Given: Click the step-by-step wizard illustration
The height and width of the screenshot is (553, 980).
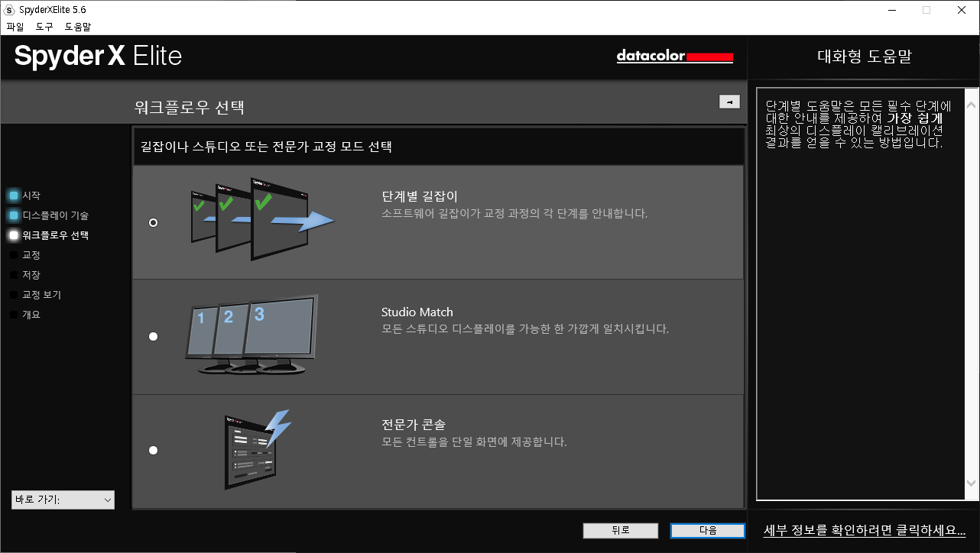Looking at the screenshot, I should tap(262, 219).
